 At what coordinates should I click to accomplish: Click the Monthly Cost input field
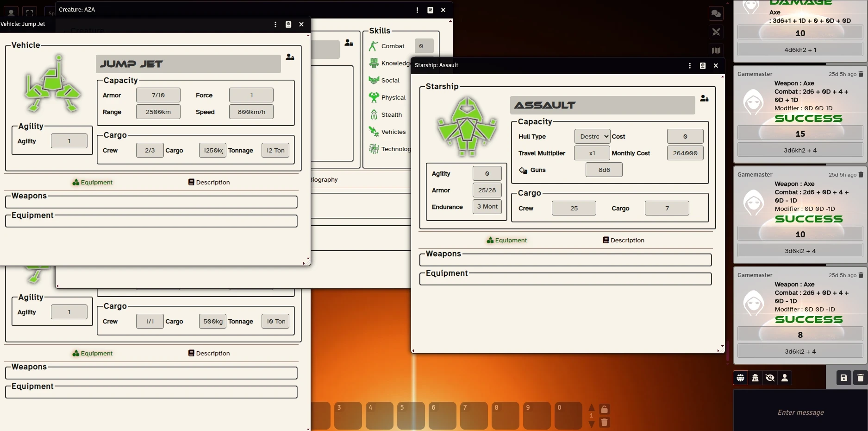coord(685,153)
